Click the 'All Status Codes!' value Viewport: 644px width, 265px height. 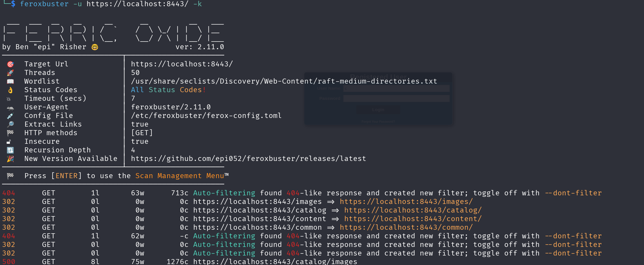pos(168,90)
